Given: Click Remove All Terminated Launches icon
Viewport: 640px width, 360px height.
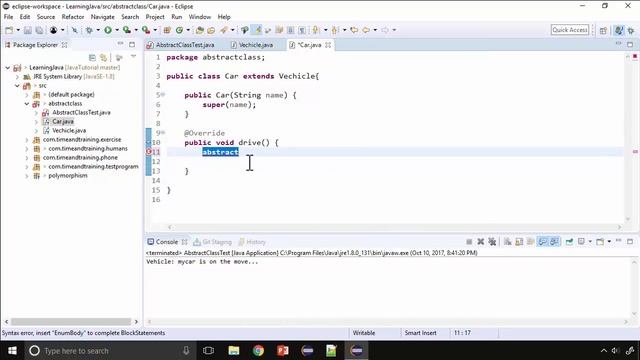Looking at the screenshot, I should click(492, 242).
